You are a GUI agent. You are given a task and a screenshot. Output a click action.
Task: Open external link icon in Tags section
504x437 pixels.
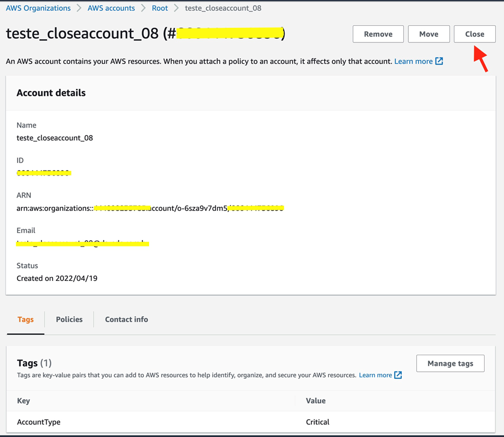pyautogui.click(x=398, y=375)
